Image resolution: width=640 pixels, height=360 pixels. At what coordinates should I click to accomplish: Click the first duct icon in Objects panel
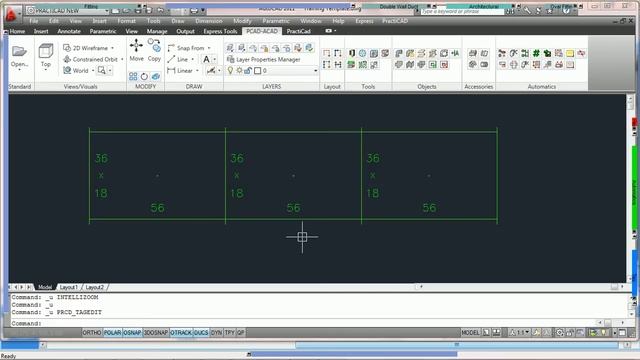(399, 53)
